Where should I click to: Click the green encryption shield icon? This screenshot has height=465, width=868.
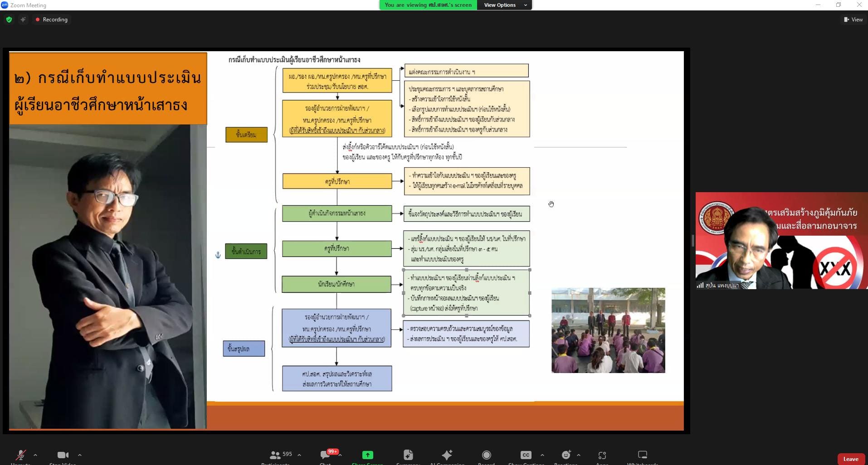click(9, 19)
